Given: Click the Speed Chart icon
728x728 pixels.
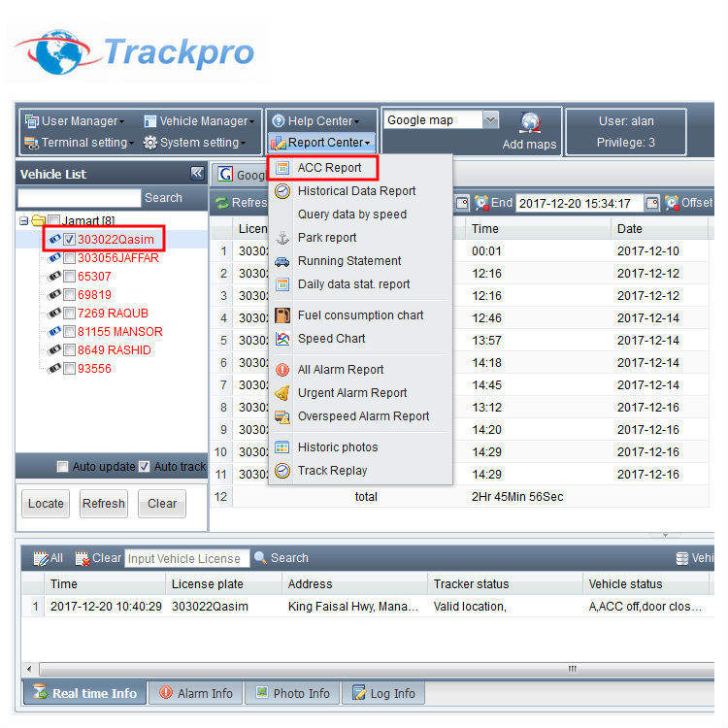Looking at the screenshot, I should [282, 339].
